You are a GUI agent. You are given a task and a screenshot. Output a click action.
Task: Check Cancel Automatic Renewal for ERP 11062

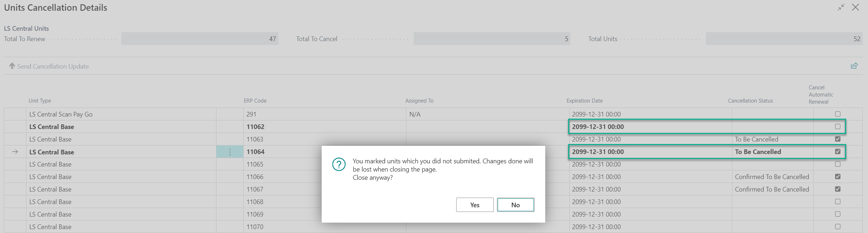838,127
